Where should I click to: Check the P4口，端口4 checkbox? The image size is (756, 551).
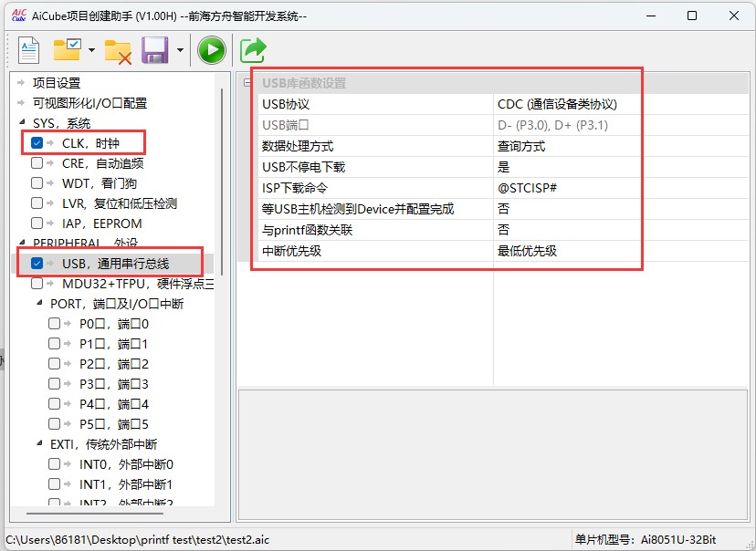pyautogui.click(x=54, y=403)
